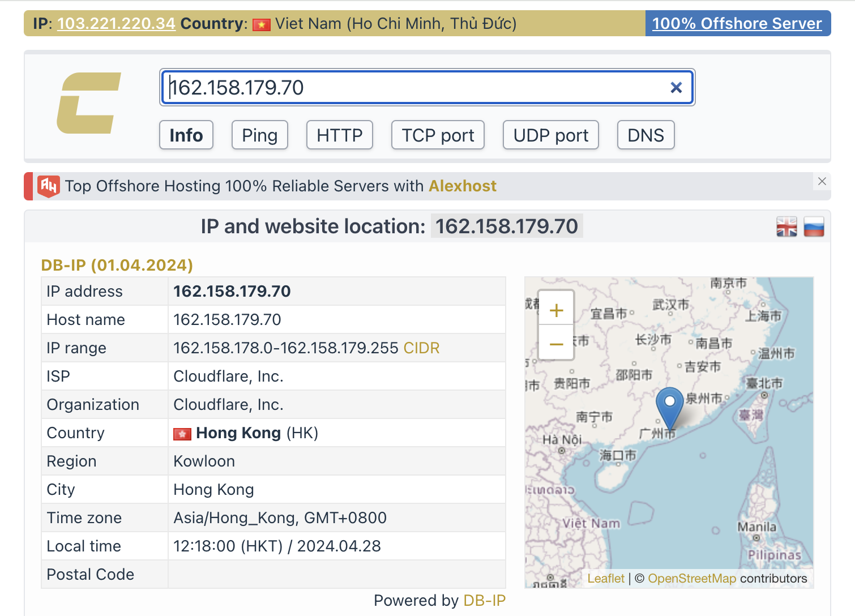855x616 pixels.
Task: Click the Postal Code label
Action: point(91,574)
